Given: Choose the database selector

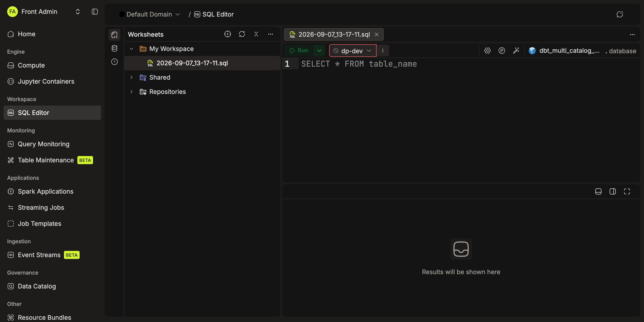Looking at the screenshot, I should tap(623, 51).
